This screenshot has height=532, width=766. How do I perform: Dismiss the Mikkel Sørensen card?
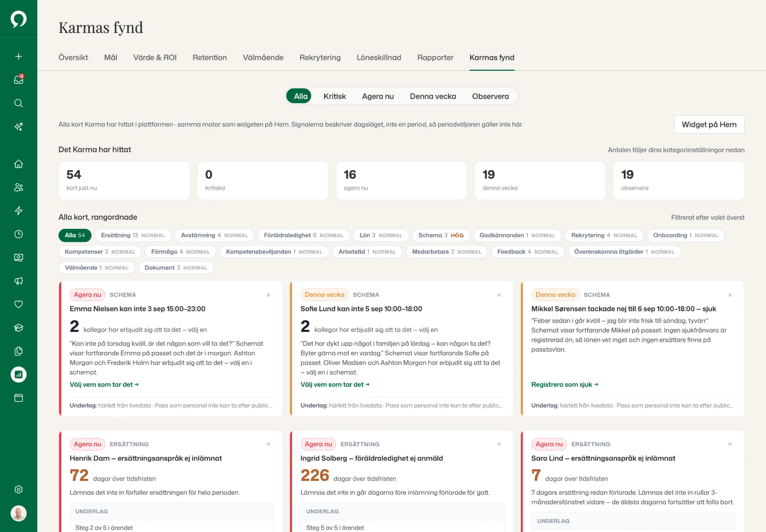(730, 295)
